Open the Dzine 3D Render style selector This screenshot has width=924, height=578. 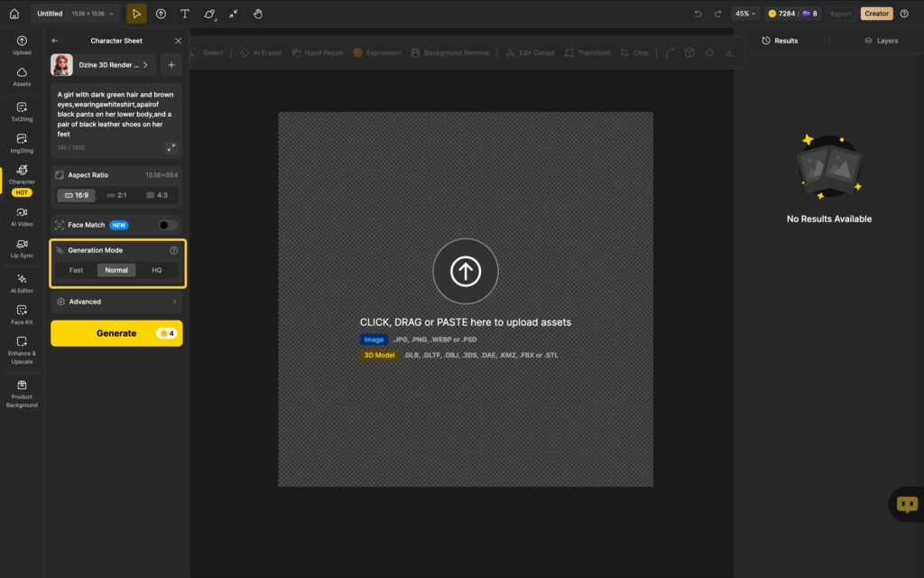click(x=103, y=65)
